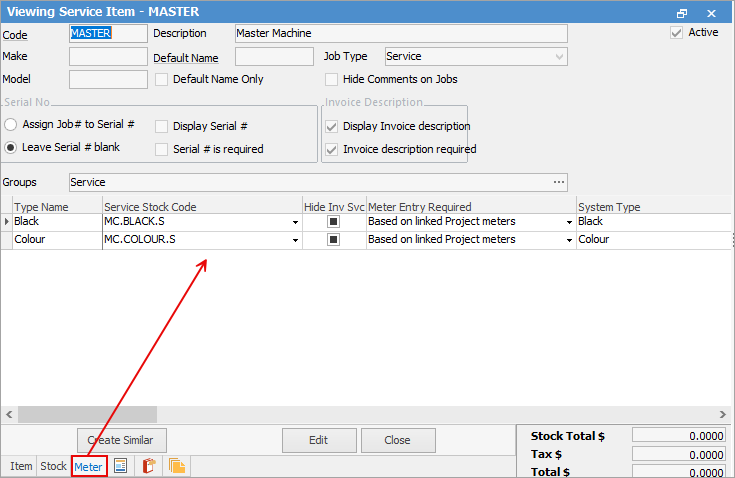
Task: Toggle the Hide Comments on Jobs checkbox
Action: point(331,80)
